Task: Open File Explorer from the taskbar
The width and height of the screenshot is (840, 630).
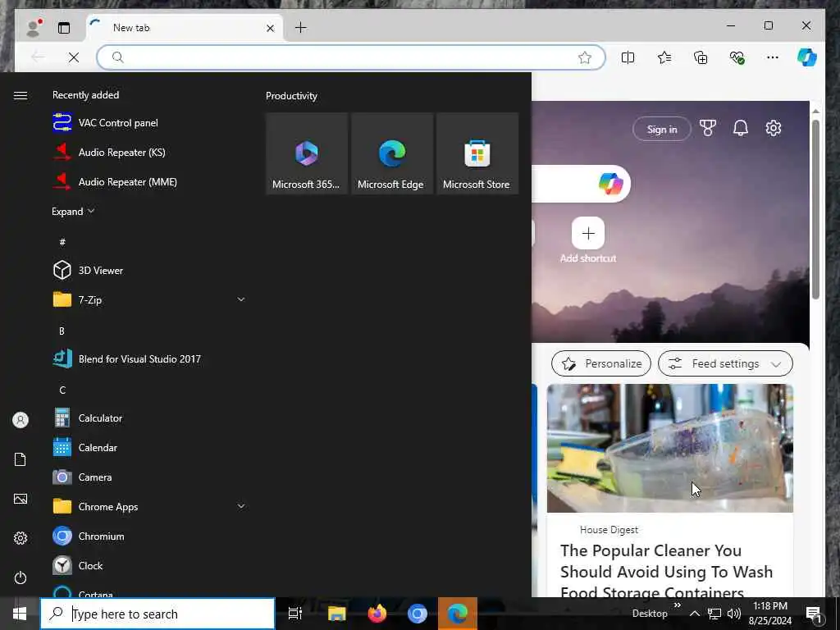Action: pos(337,614)
